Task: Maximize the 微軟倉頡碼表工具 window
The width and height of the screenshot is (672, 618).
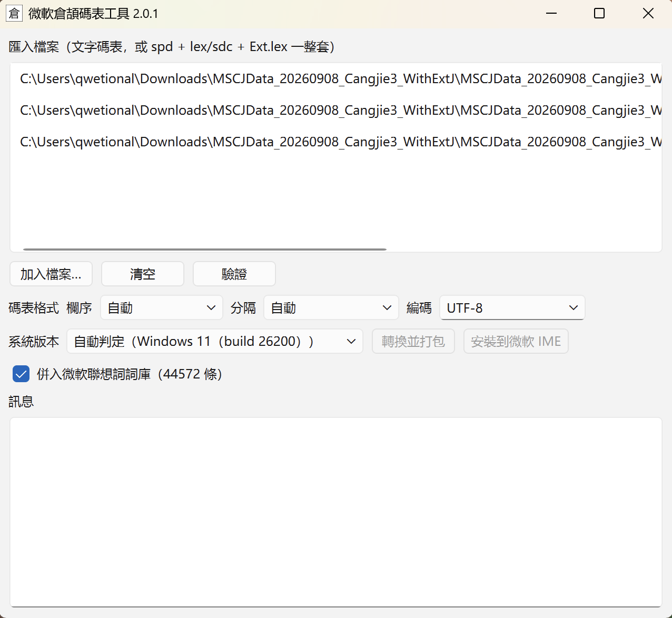Action: (x=599, y=13)
